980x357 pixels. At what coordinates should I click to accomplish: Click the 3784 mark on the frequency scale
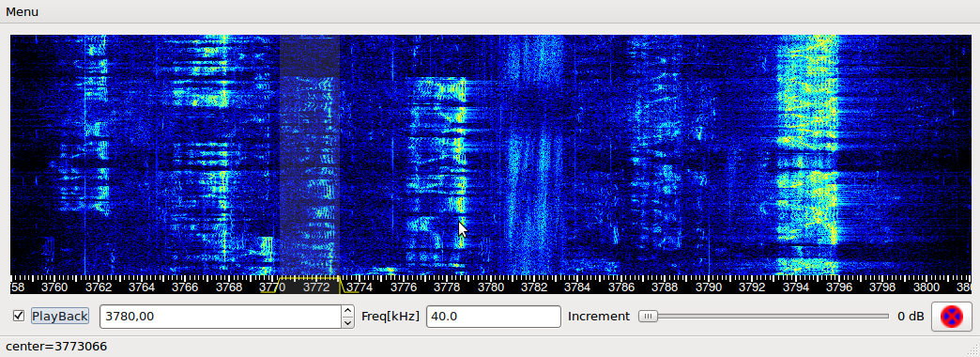coord(577,287)
